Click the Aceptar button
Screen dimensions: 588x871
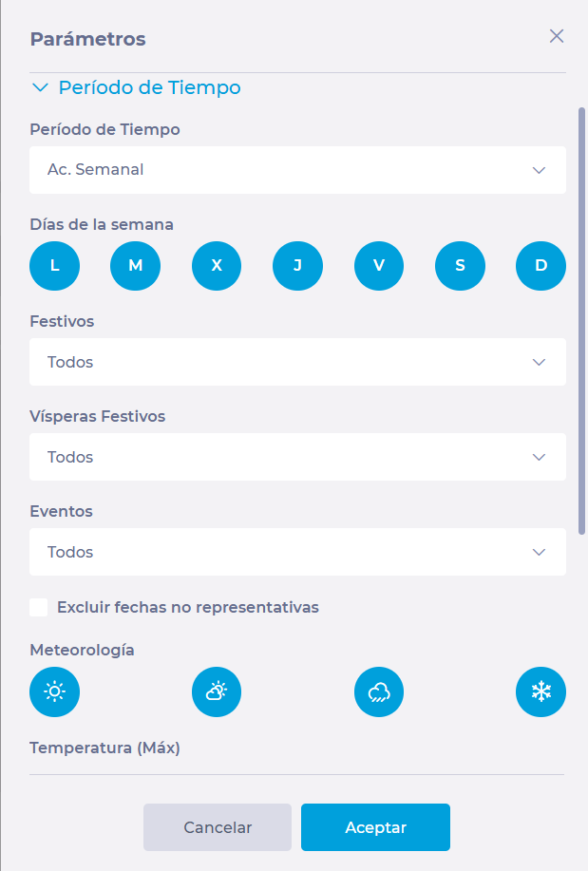(375, 827)
